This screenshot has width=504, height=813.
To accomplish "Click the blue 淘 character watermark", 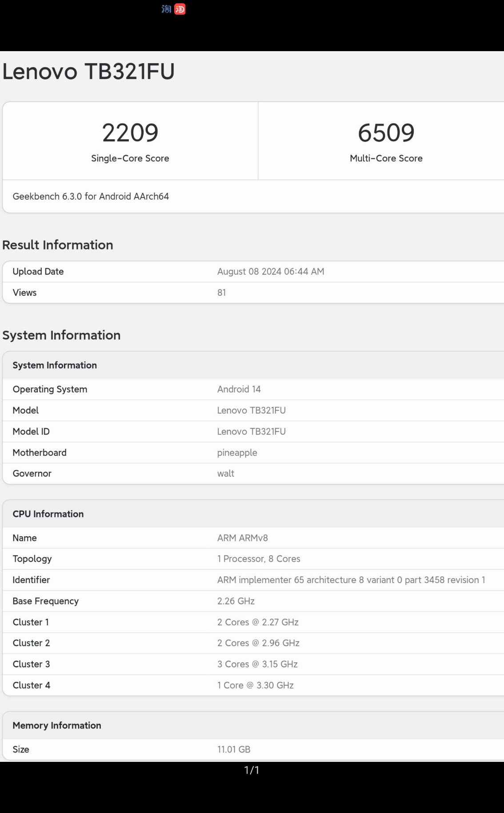I will [166, 9].
